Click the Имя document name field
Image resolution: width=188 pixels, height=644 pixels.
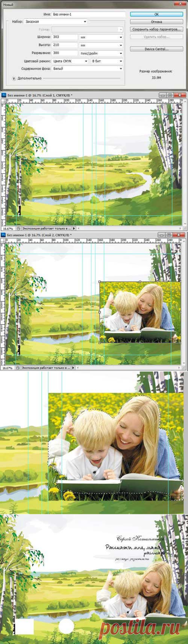click(x=88, y=14)
